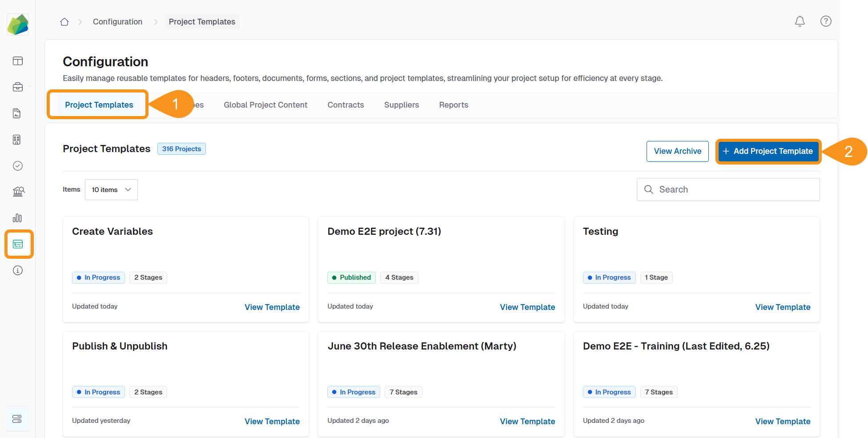The width and height of the screenshot is (868, 438).
Task: Open the notifications bell
Action: tap(800, 21)
